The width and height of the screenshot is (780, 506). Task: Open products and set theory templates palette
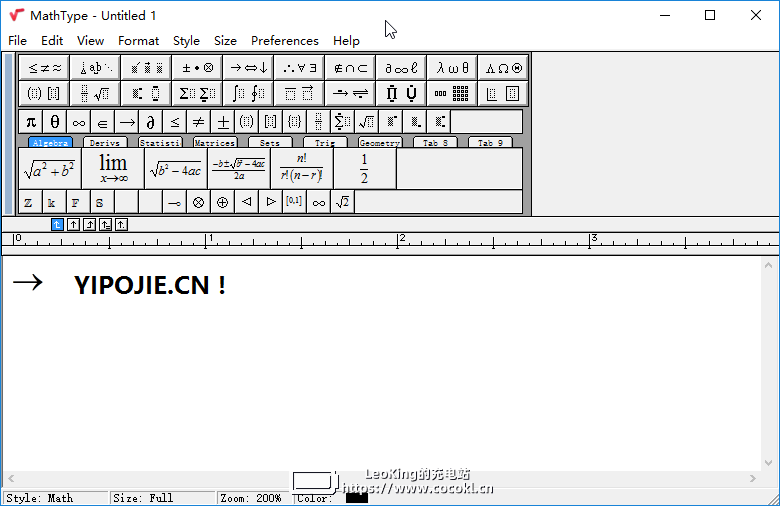[x=401, y=93]
